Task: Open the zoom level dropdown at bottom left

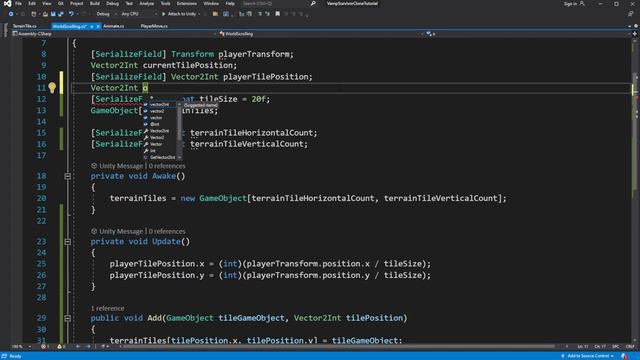Action: [21, 347]
